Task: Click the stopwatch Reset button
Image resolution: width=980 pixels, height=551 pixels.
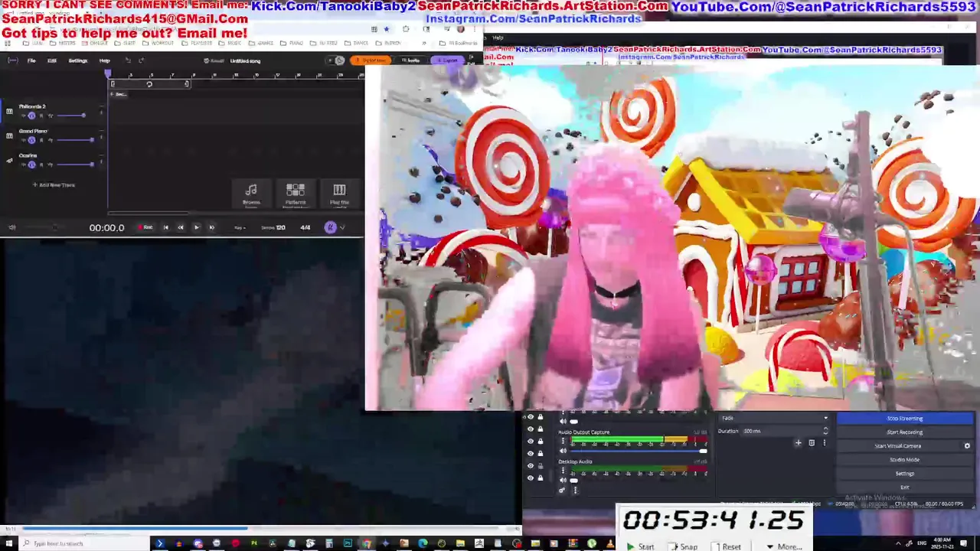Action: [727, 546]
